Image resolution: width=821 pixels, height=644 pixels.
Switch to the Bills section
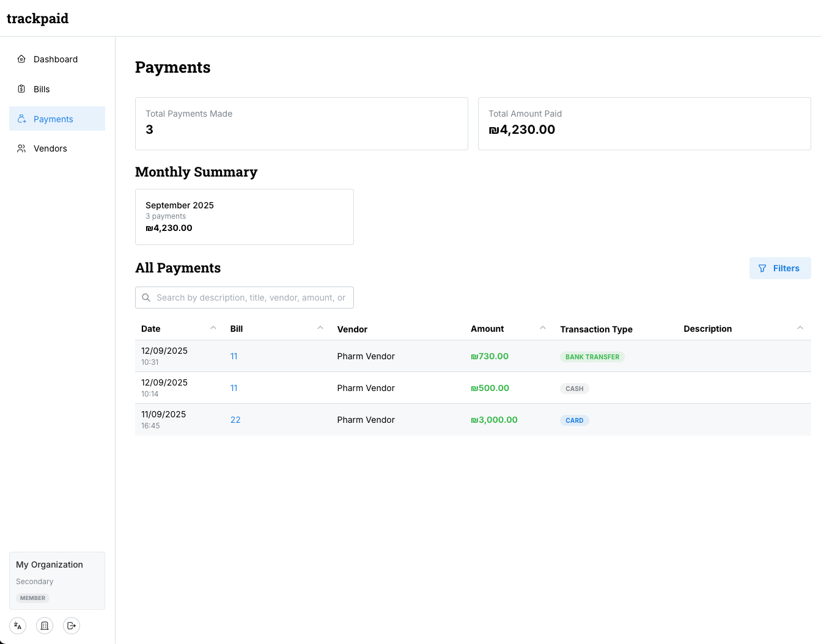41,89
